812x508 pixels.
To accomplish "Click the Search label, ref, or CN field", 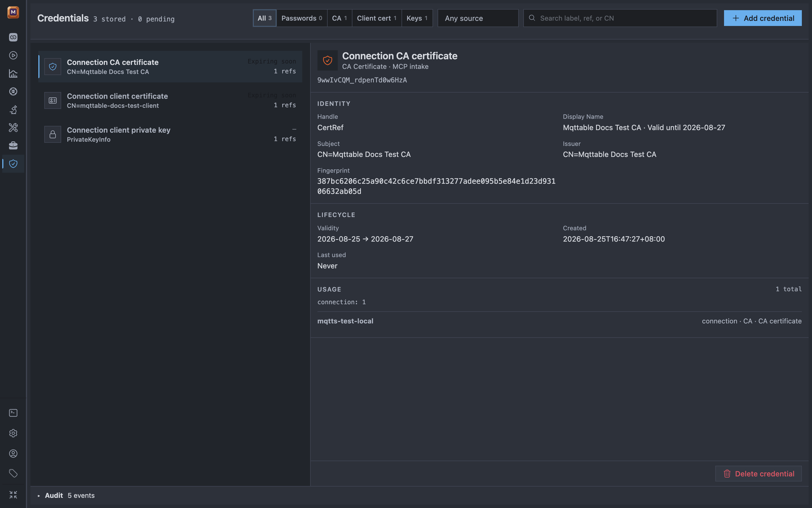I will [x=620, y=18].
